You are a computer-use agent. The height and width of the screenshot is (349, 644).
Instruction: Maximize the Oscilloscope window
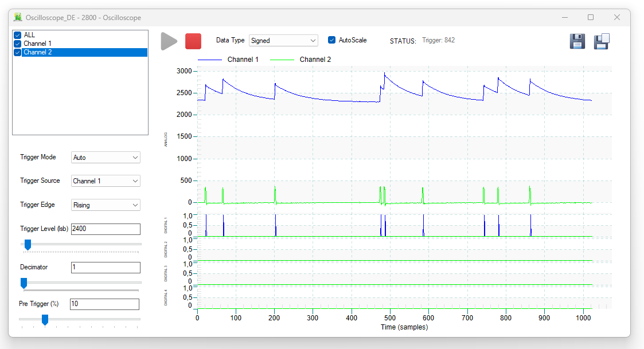(591, 17)
